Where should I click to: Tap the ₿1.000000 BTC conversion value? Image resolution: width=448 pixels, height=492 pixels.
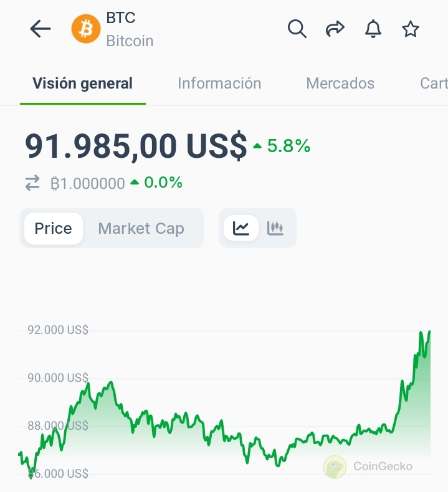(87, 183)
